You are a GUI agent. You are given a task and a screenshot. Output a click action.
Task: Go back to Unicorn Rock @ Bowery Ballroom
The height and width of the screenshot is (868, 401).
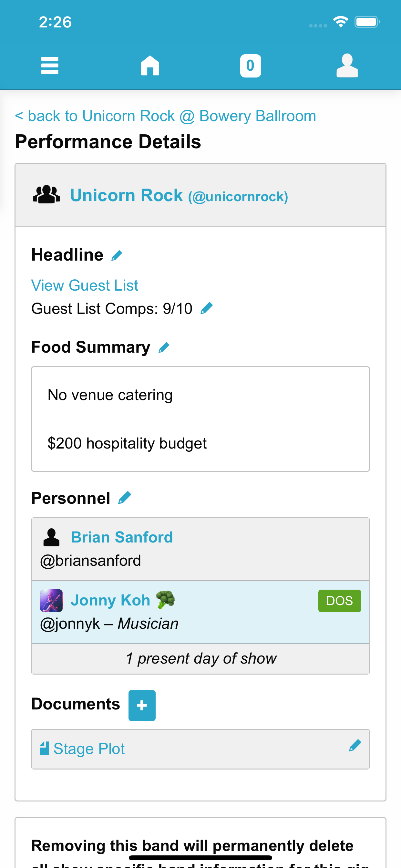click(x=165, y=116)
